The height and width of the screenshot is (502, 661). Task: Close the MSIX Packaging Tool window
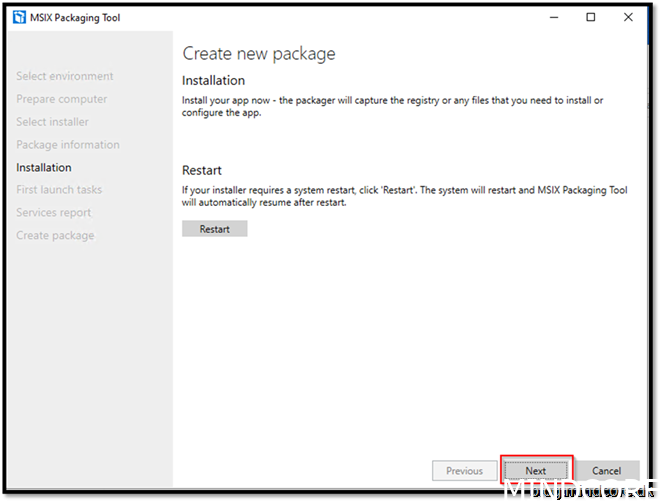coord(628,17)
